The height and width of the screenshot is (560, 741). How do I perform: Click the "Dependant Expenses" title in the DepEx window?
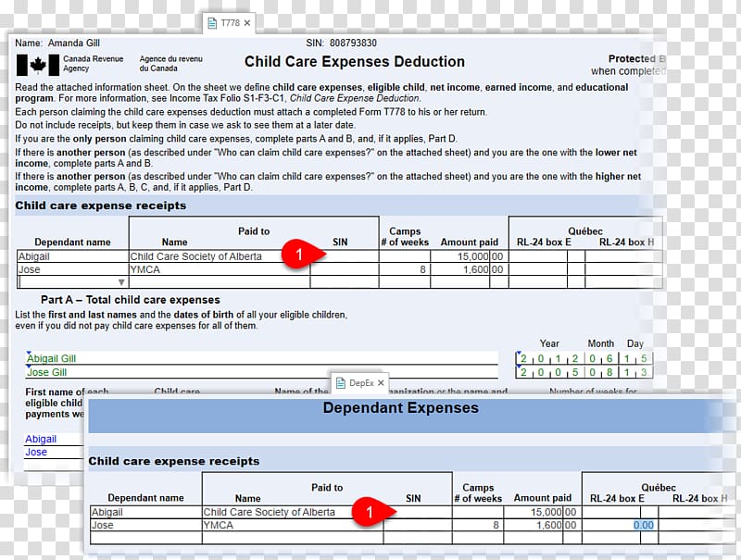pos(401,407)
